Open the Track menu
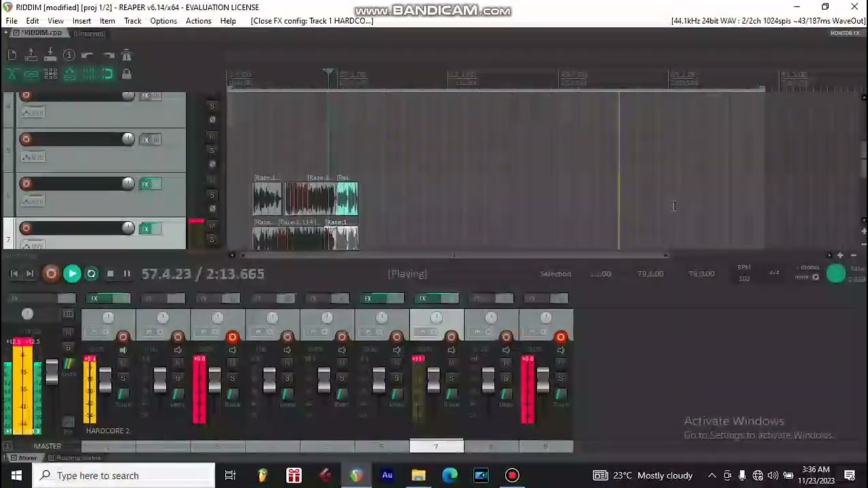This screenshot has height=488, width=868. (132, 21)
